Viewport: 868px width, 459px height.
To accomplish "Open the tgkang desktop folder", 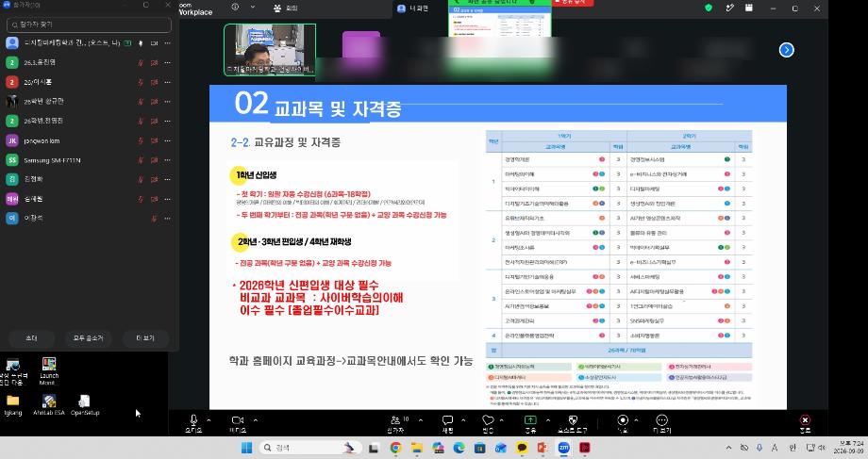I will [x=12, y=404].
